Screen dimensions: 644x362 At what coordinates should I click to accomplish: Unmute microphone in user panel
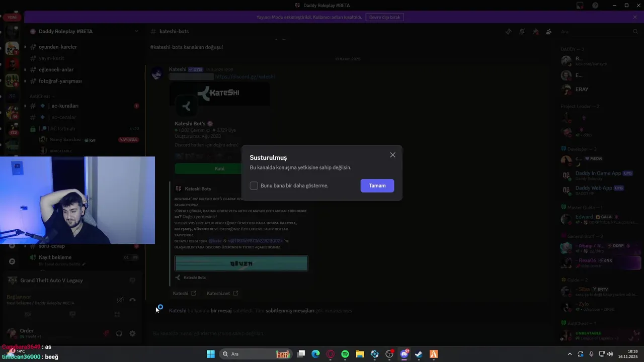click(106, 333)
